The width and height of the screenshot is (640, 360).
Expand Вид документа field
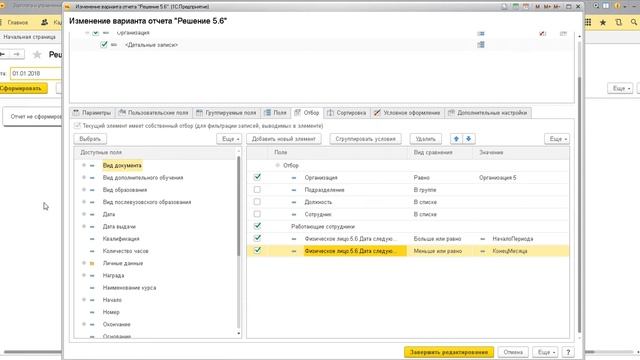pos(84,165)
